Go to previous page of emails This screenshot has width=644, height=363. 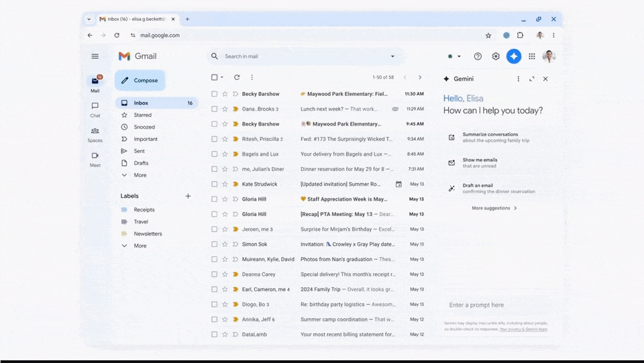pos(405,77)
